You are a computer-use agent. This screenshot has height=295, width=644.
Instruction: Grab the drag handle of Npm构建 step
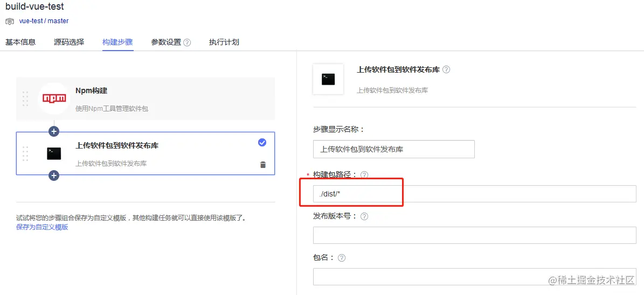(x=25, y=99)
